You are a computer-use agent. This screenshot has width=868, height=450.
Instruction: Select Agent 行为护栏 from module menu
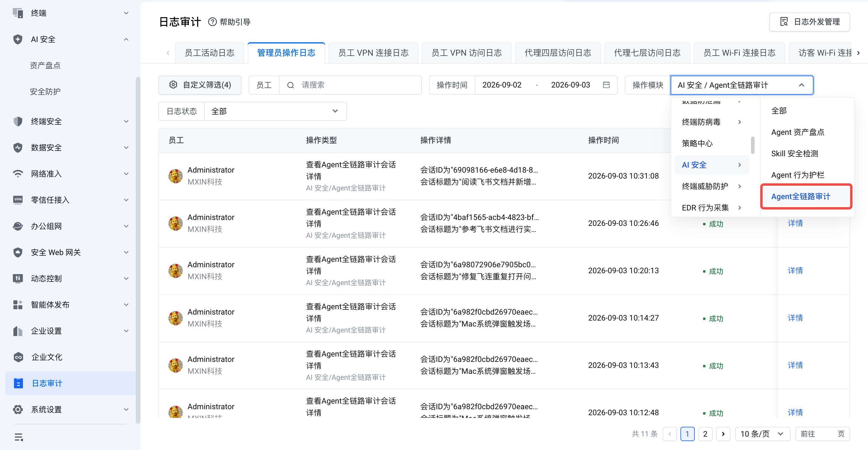pyautogui.click(x=797, y=175)
